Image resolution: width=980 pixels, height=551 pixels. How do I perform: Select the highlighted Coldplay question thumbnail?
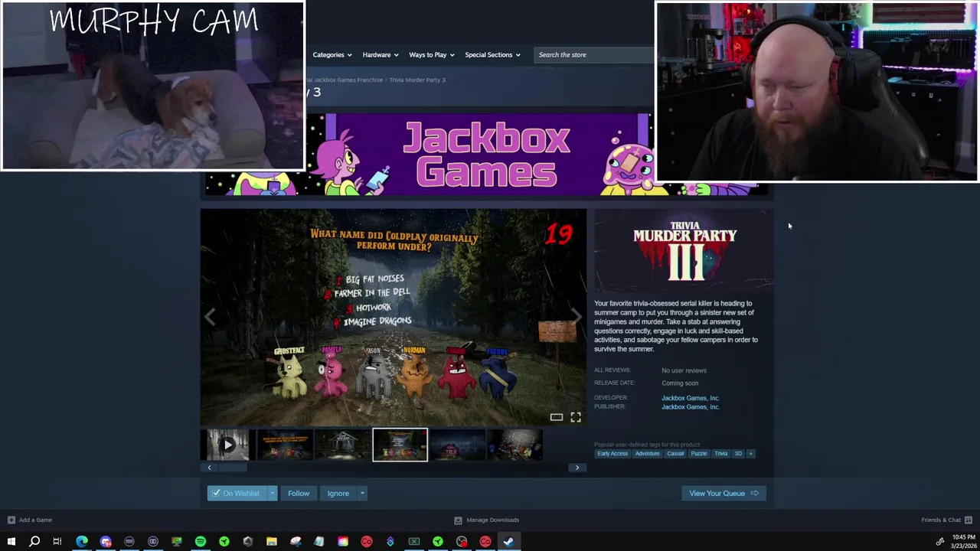click(400, 445)
